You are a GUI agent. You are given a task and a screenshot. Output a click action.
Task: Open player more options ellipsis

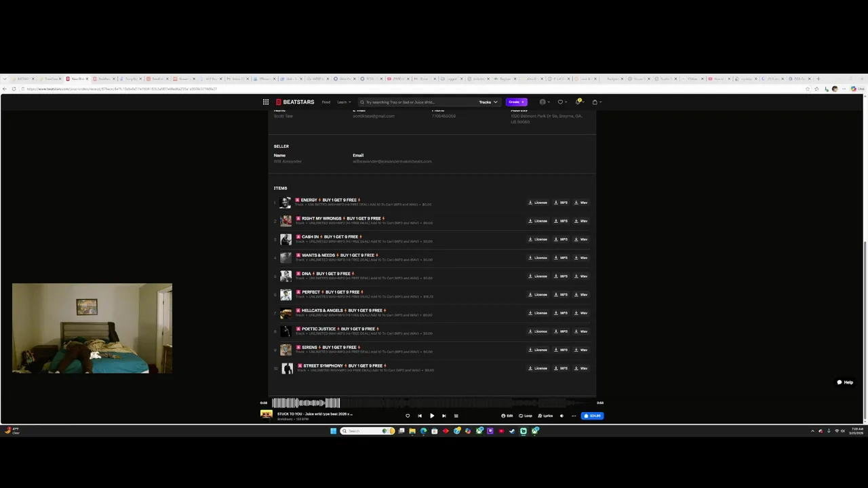point(574,415)
